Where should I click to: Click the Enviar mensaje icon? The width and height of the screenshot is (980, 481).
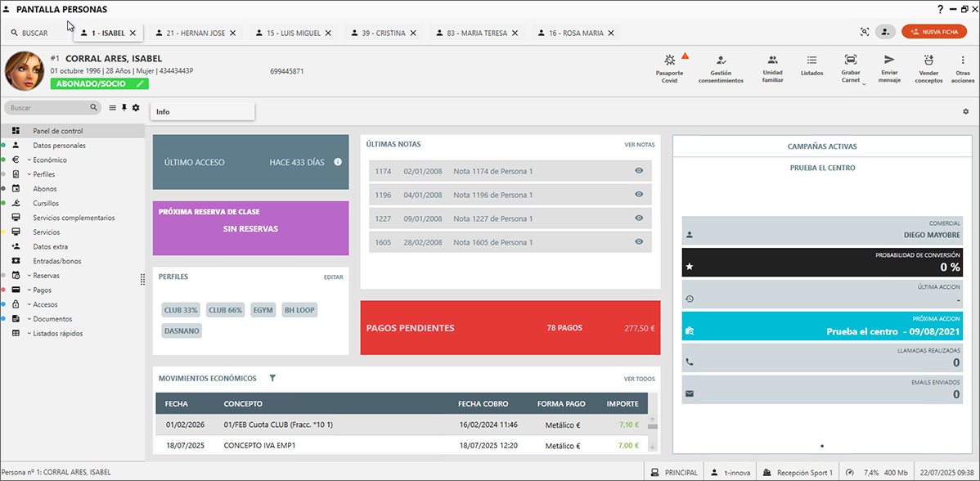[888, 61]
